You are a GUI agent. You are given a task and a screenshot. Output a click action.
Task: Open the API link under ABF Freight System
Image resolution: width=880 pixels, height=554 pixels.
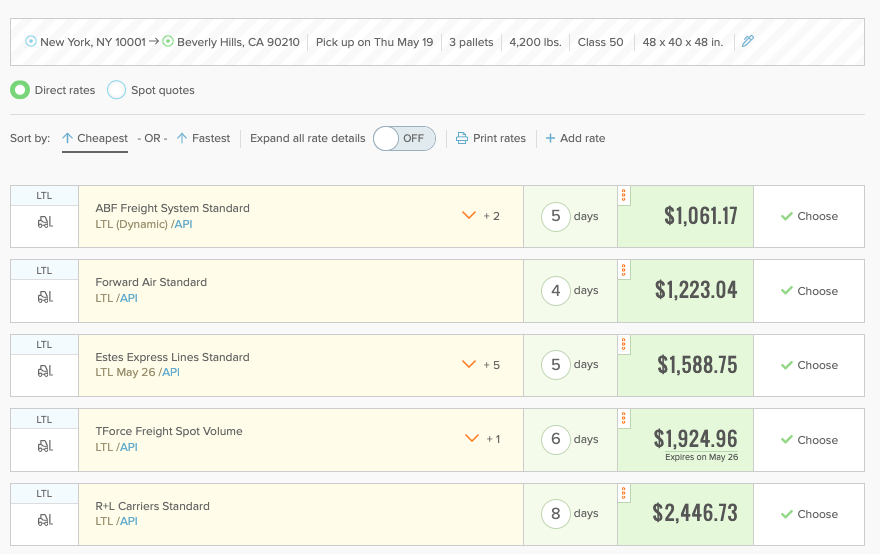[x=184, y=224]
